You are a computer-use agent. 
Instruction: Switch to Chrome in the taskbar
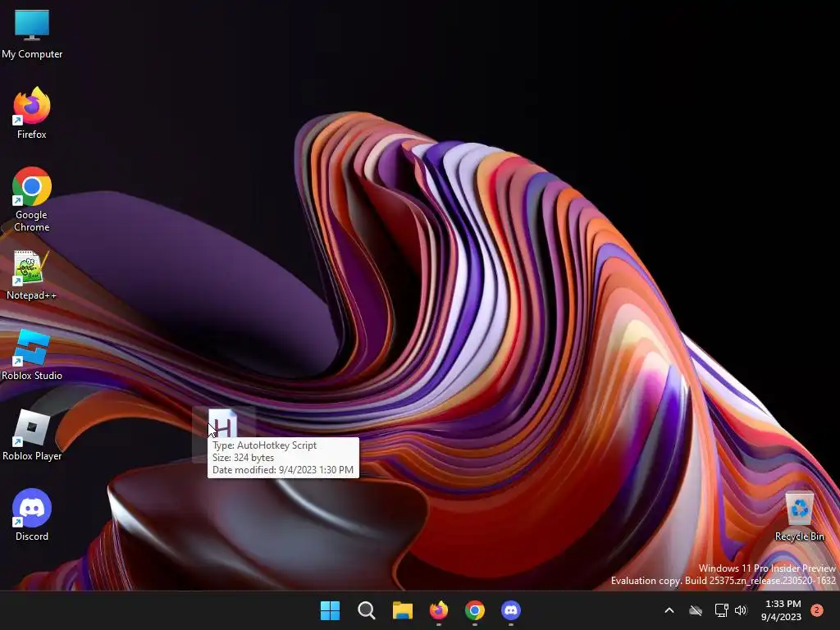tap(475, 610)
